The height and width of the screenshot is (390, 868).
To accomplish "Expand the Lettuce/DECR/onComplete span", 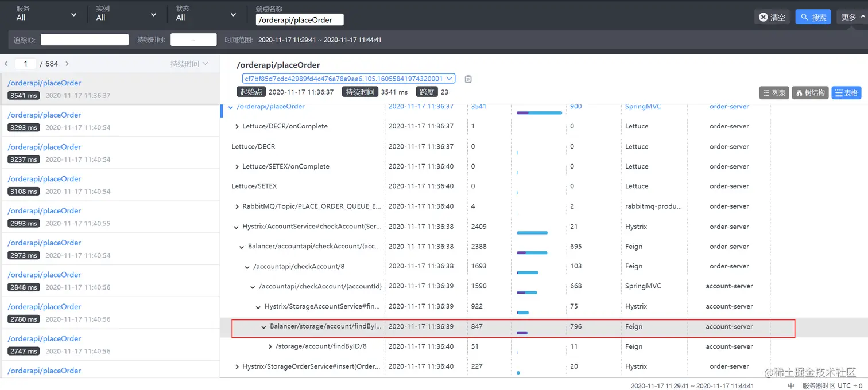I will point(237,127).
